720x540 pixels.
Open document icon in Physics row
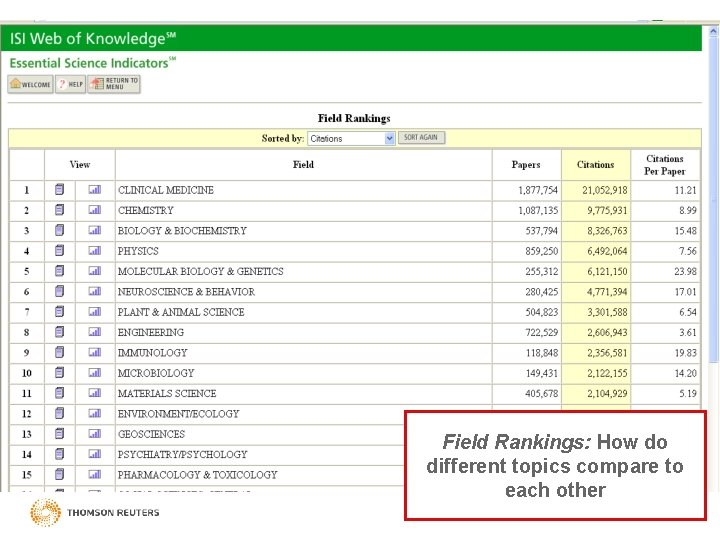point(59,251)
